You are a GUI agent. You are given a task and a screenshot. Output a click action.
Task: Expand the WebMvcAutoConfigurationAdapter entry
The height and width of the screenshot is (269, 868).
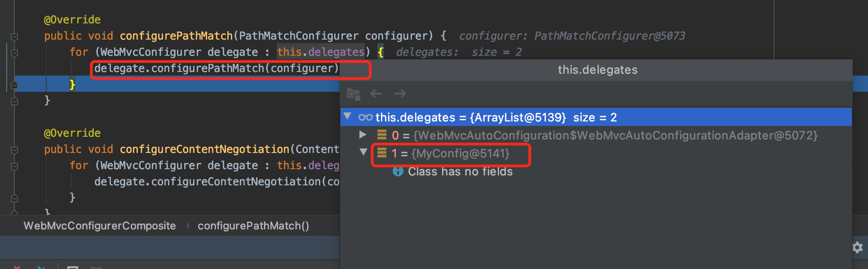click(x=363, y=134)
